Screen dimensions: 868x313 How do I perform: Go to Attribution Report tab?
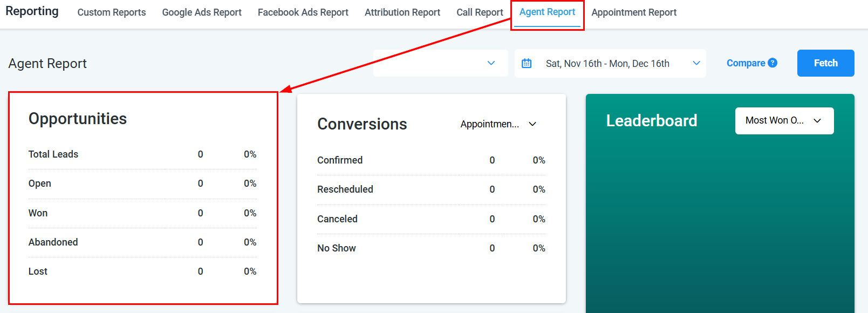402,12
